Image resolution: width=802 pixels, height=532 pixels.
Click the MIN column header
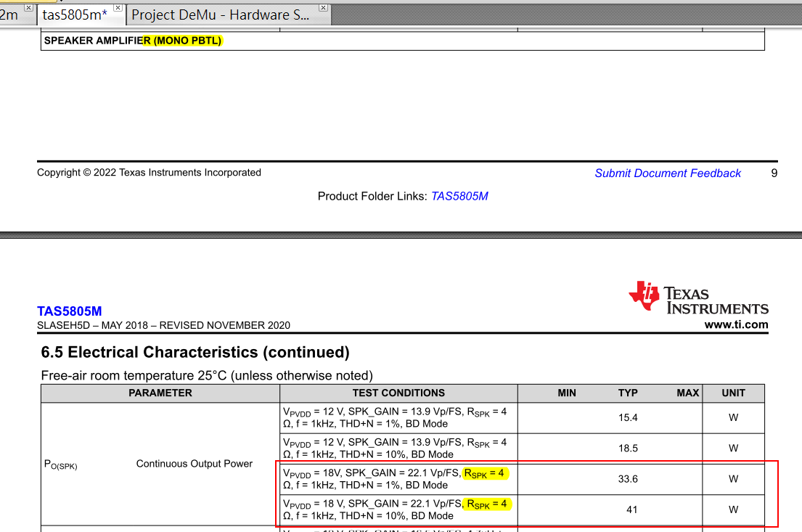[x=567, y=393]
